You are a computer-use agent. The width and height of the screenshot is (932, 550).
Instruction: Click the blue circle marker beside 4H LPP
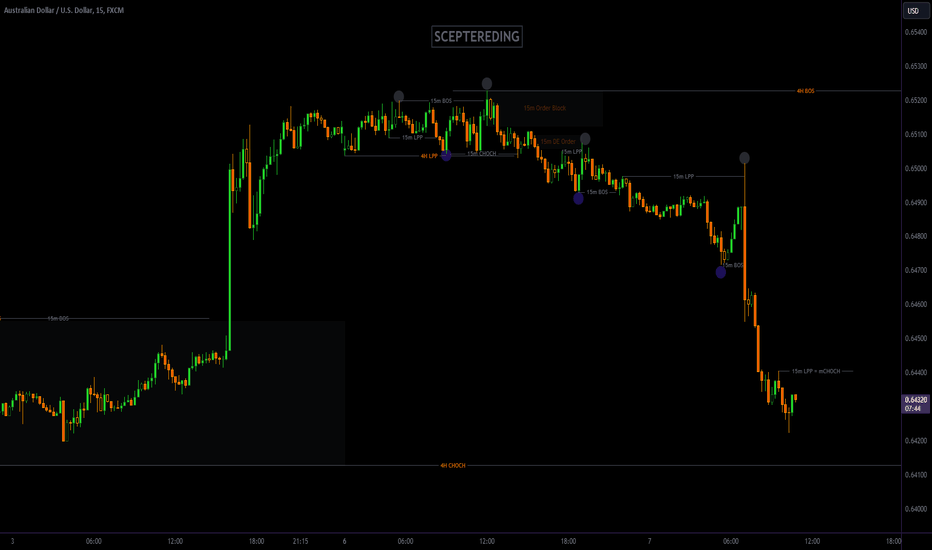446,156
